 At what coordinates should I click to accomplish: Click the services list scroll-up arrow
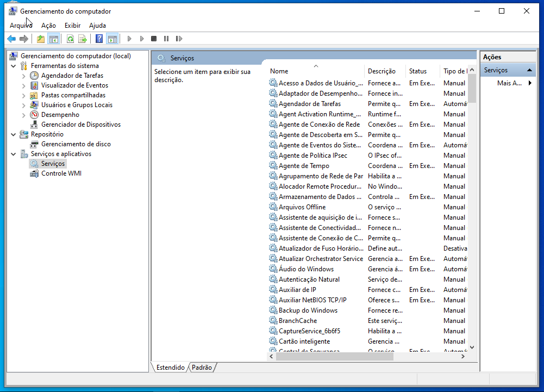(472, 70)
